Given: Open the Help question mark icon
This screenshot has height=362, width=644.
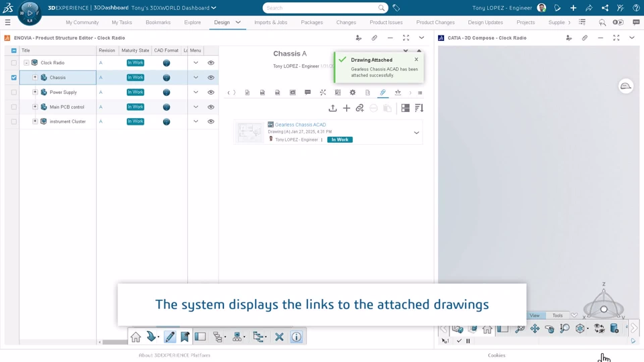Looking at the screenshot, I should pyautogui.click(x=636, y=8).
